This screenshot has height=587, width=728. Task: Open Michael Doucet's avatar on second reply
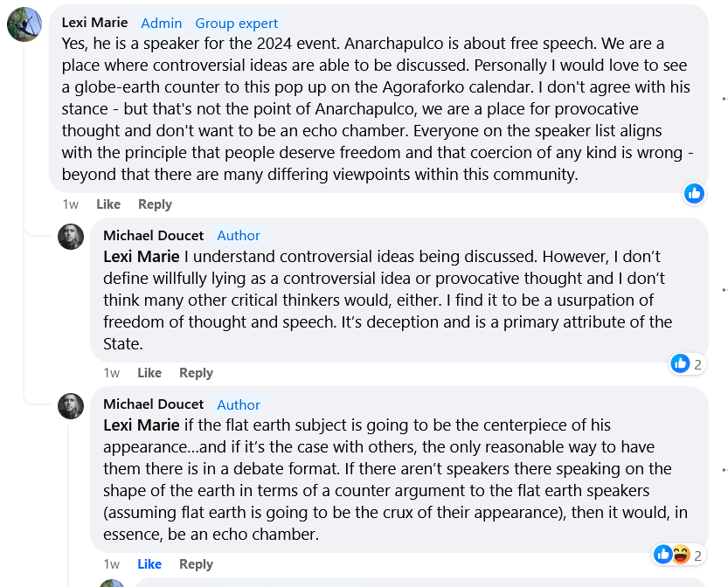71,406
